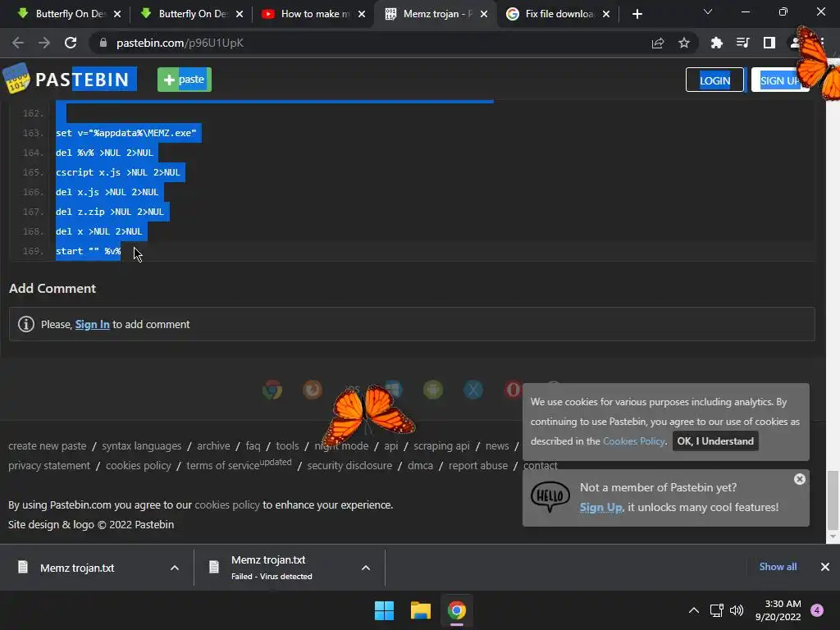Click the HELLO speech bubble icon
The height and width of the screenshot is (630, 840).
point(550,496)
